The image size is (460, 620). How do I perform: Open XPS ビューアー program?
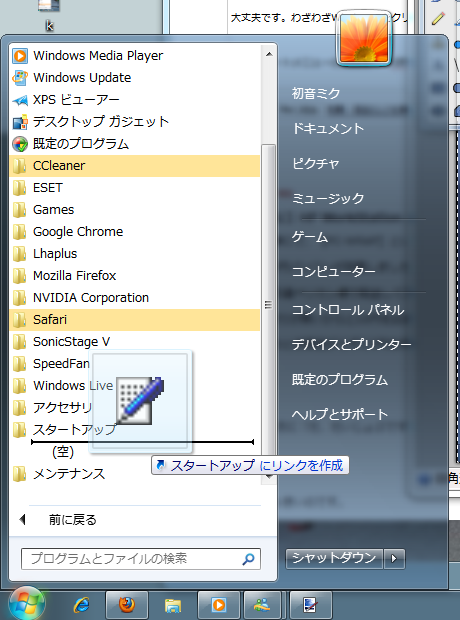(134, 100)
